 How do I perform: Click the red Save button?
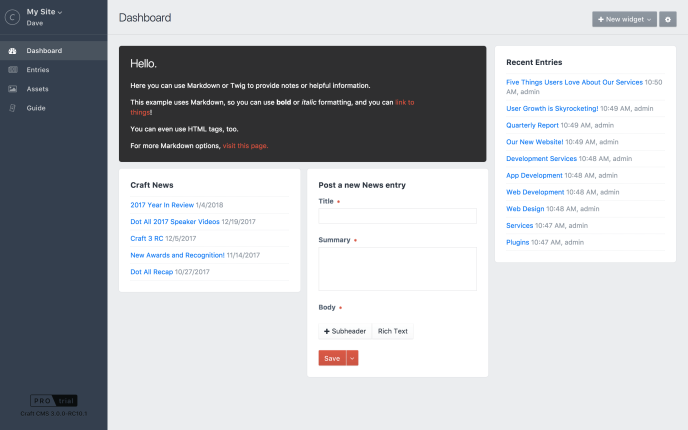point(332,358)
